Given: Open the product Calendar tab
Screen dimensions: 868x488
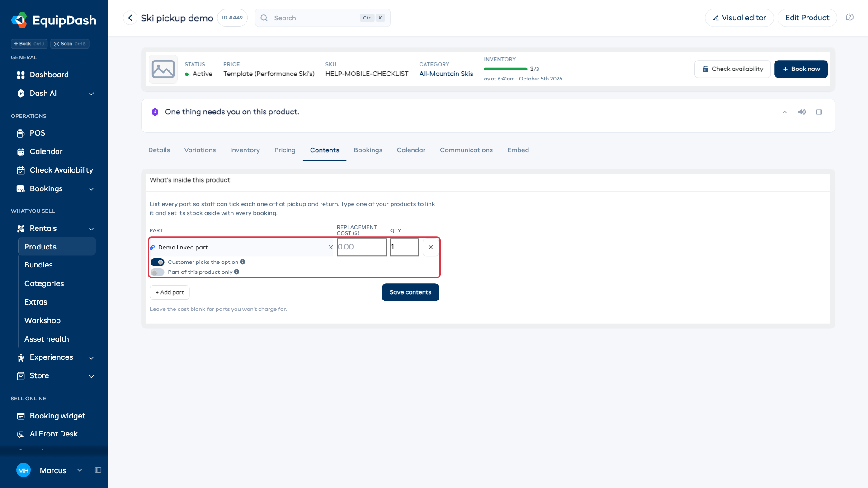Looking at the screenshot, I should coord(411,150).
